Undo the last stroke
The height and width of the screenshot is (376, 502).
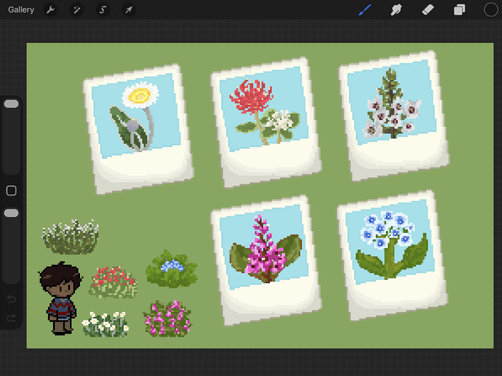(11, 299)
